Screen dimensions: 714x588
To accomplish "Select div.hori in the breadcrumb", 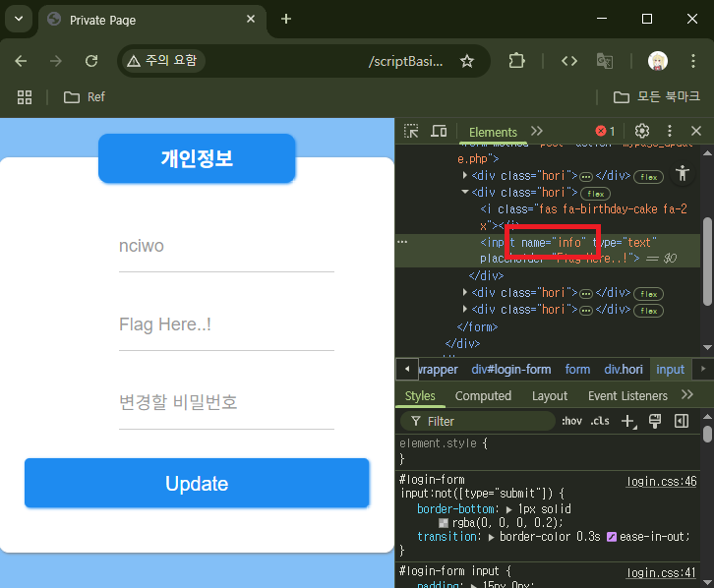I will [x=624, y=369].
